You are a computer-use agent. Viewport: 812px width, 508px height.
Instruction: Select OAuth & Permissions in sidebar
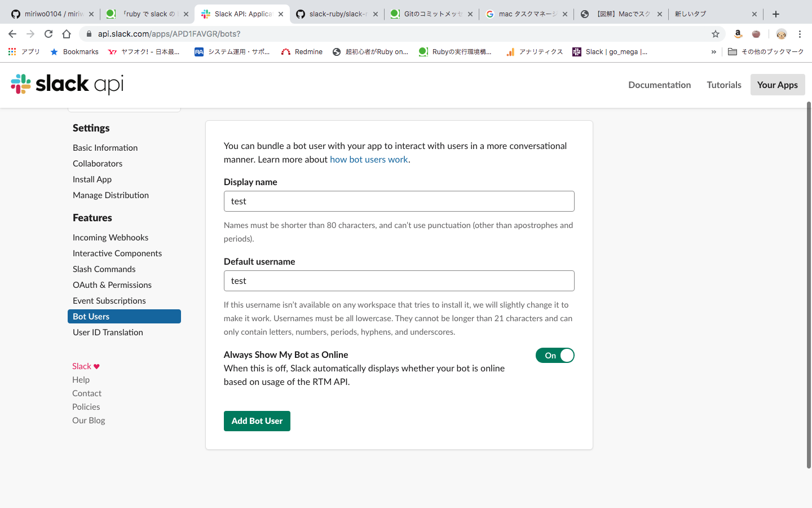tap(112, 285)
